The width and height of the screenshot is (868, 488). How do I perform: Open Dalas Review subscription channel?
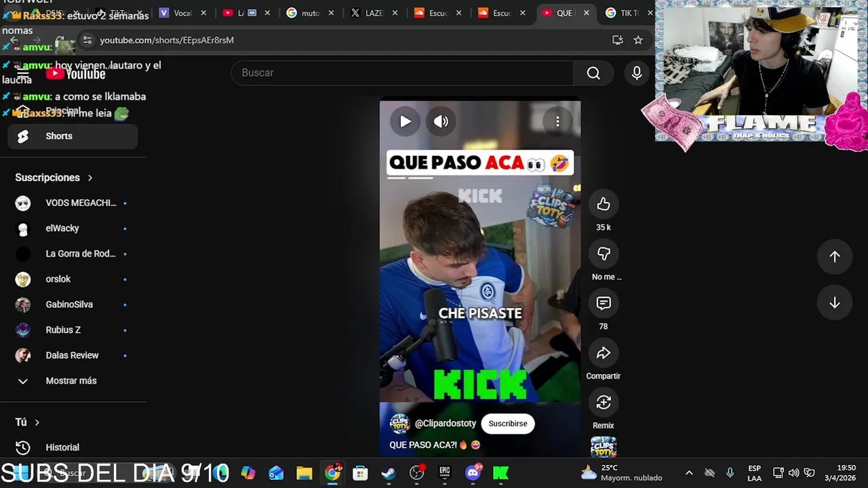73,355
